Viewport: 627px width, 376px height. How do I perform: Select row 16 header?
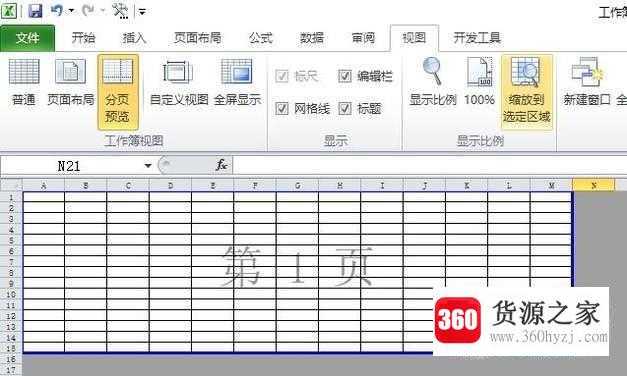pyautogui.click(x=11, y=359)
